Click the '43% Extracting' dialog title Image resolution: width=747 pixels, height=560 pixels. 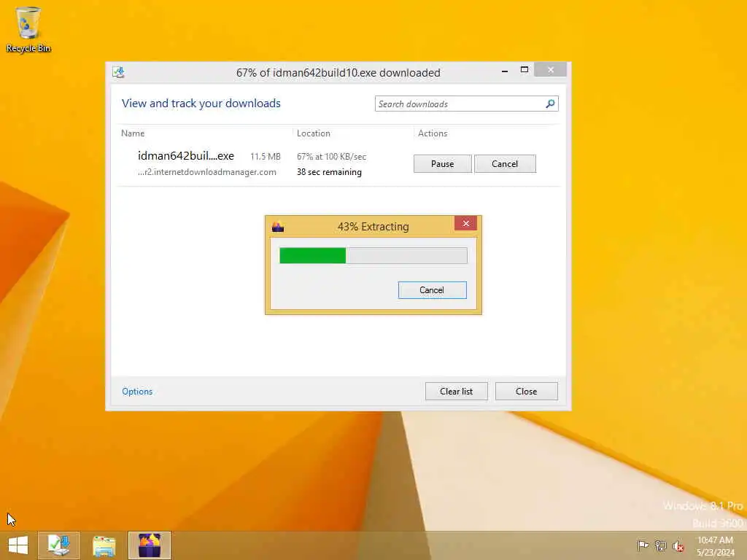(x=373, y=227)
